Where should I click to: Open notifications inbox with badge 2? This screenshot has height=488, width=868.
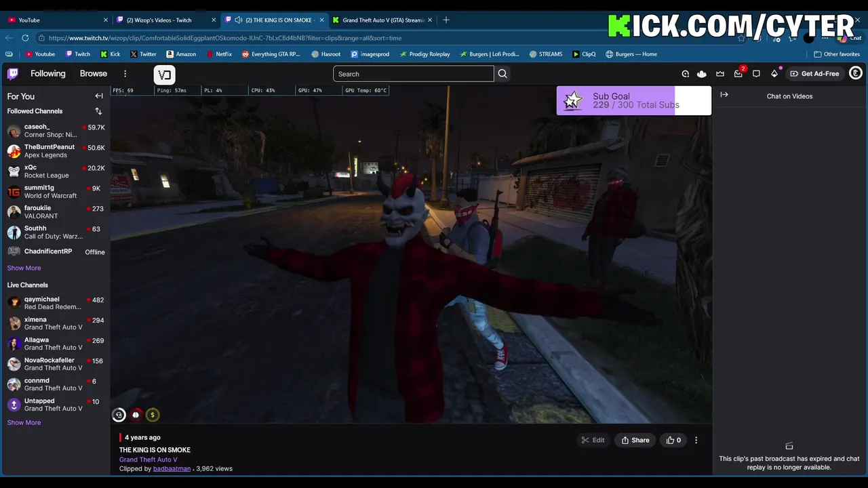[x=738, y=74]
